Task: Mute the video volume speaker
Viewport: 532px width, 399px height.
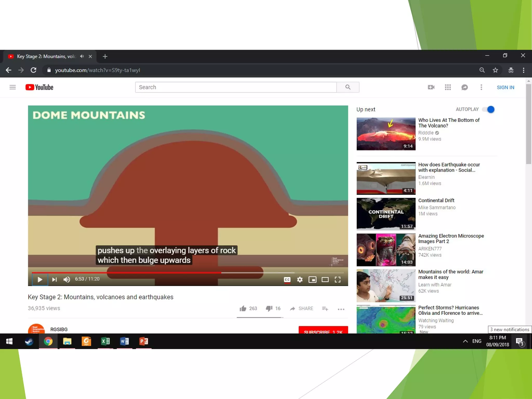Action: coord(67,280)
